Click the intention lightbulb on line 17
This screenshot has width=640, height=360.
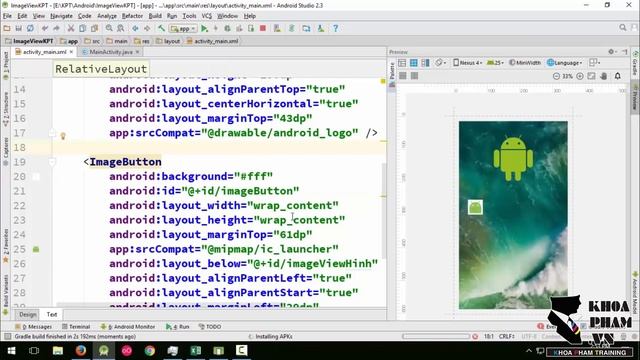pyautogui.click(x=63, y=136)
